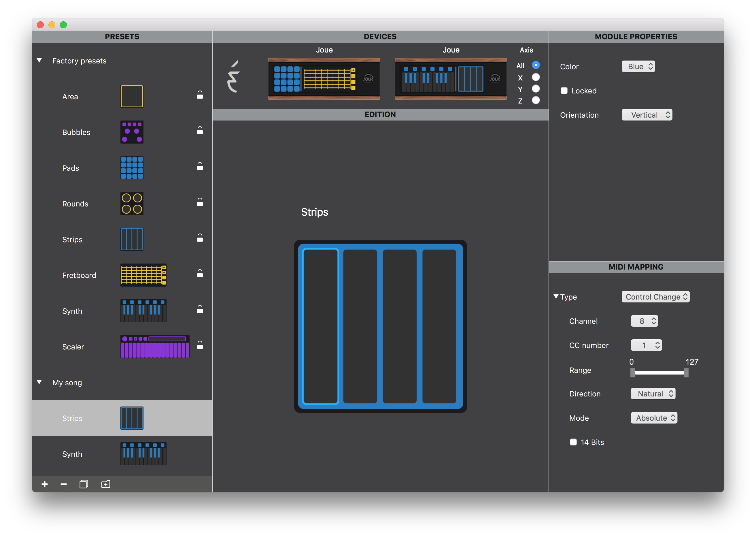Click the Joue logo in Devices panel
Viewport: 756px width, 538px height.
233,77
